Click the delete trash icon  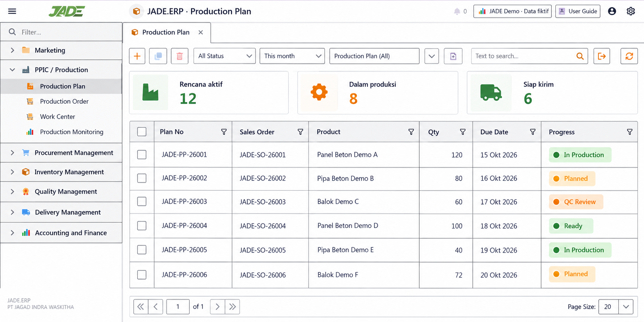click(180, 56)
